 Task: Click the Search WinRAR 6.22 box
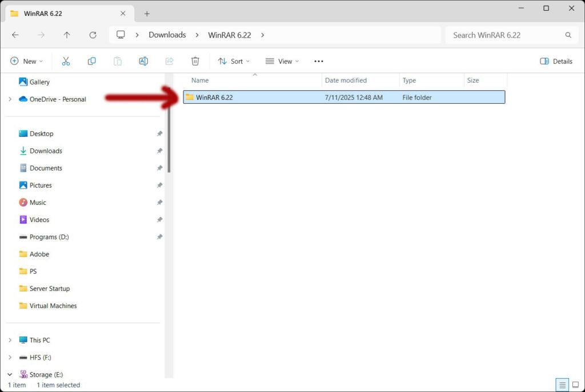tap(506, 35)
